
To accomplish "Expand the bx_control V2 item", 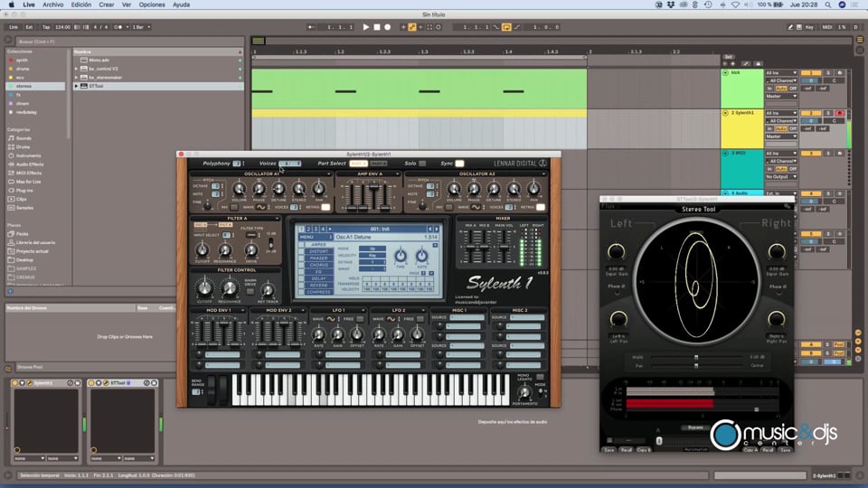I will (x=76, y=70).
